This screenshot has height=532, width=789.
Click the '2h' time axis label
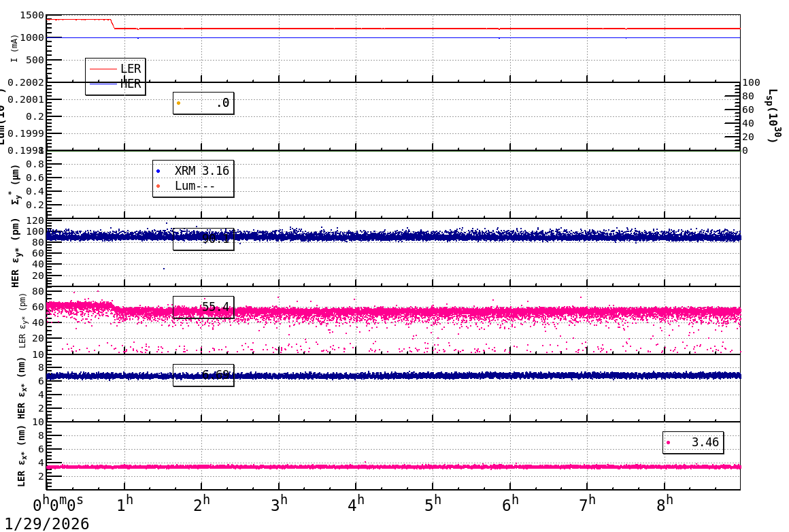pos(201,504)
